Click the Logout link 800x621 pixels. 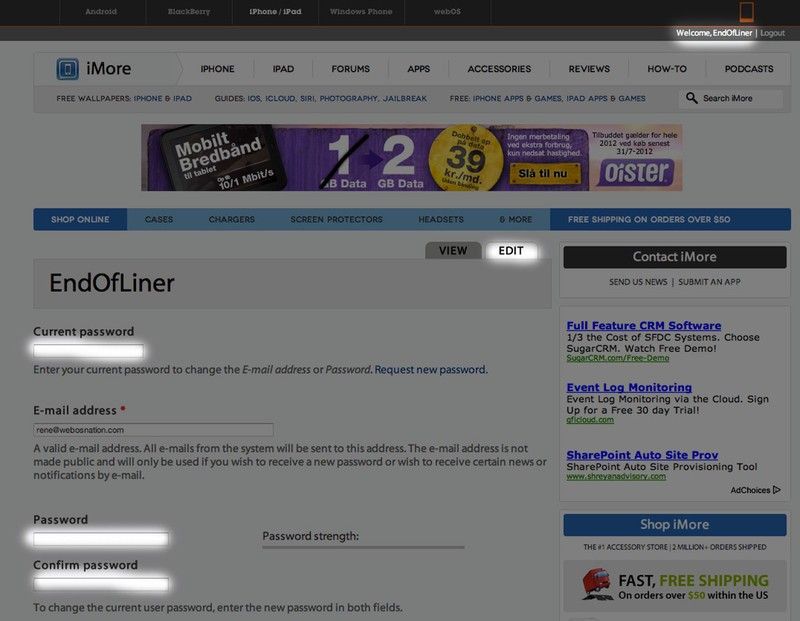tap(772, 33)
